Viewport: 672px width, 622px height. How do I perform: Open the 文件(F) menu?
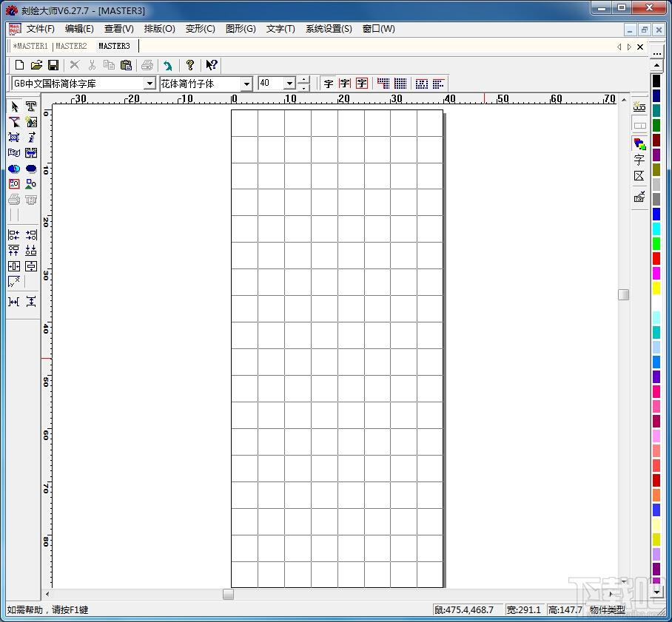pyautogui.click(x=40, y=29)
